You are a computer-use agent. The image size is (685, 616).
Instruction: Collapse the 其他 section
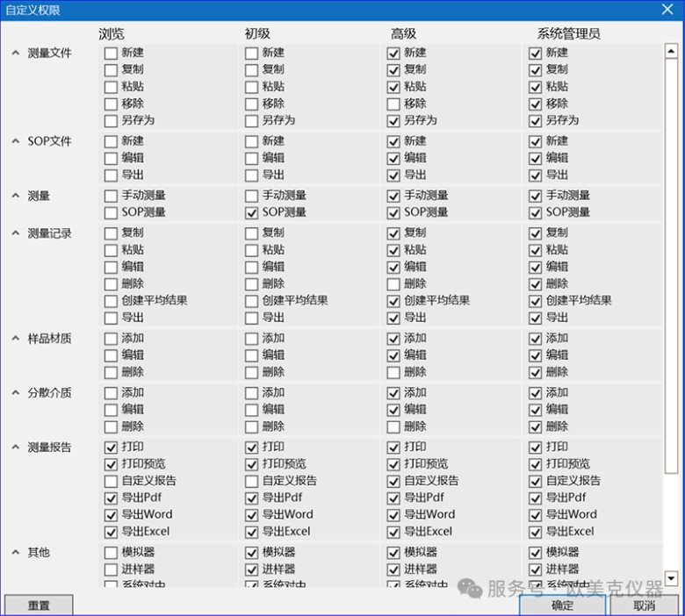pos(15,553)
